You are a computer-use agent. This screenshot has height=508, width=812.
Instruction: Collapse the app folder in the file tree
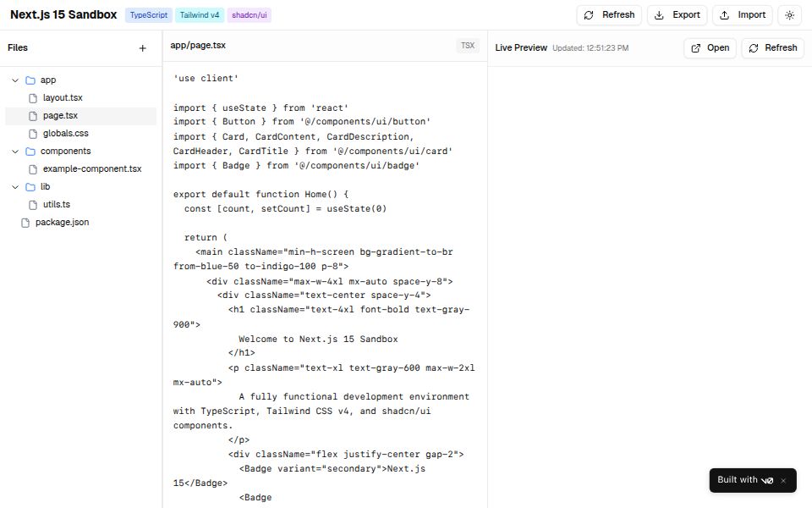14,80
